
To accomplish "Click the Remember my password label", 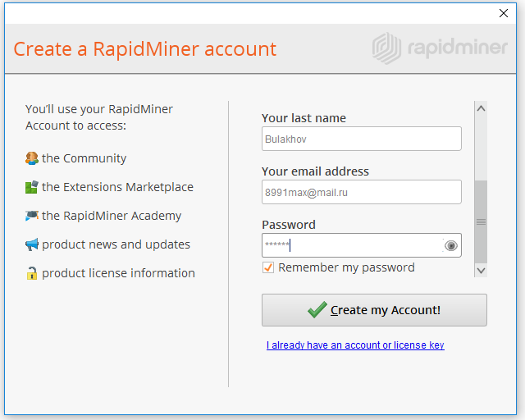I will coord(346,267).
